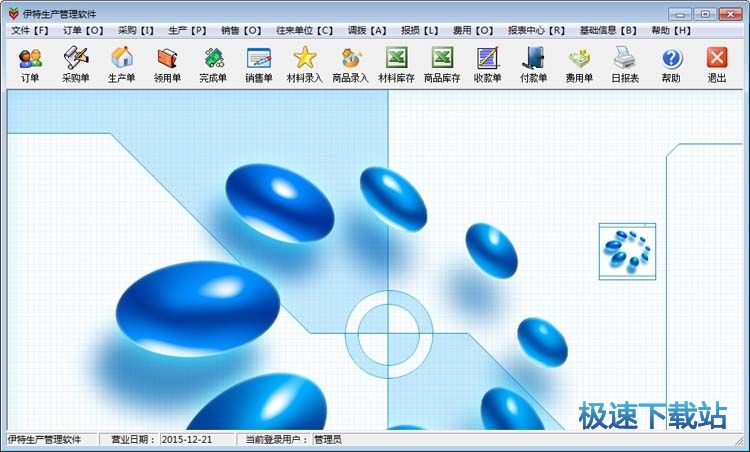750x452 pixels.
Task: Open the 往来单位【C】 menu
Action: (304, 31)
